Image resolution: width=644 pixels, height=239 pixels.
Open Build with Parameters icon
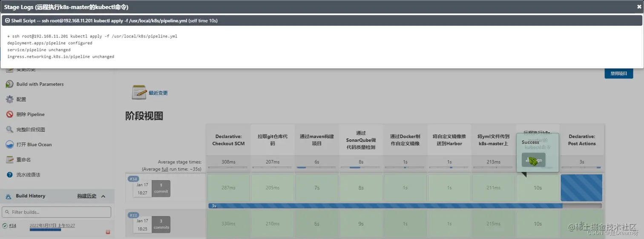(9, 84)
